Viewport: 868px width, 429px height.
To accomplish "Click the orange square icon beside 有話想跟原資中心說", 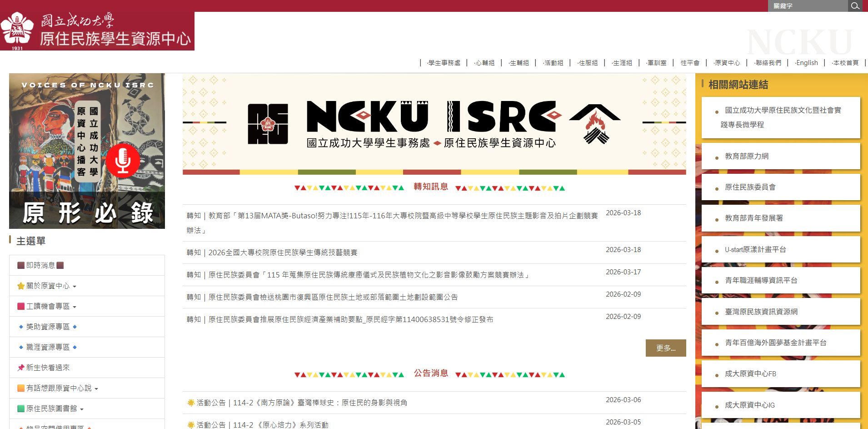I will click(20, 388).
